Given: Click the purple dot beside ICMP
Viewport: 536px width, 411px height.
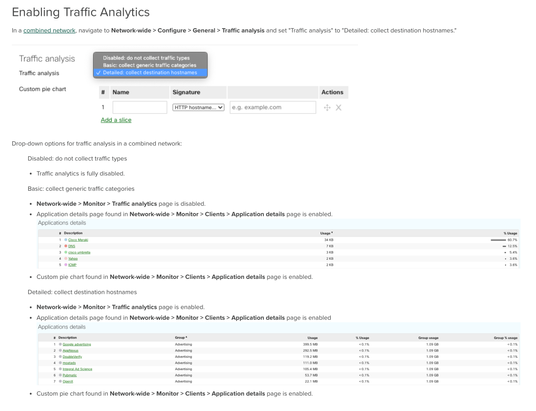Looking at the screenshot, I should tap(66, 265).
